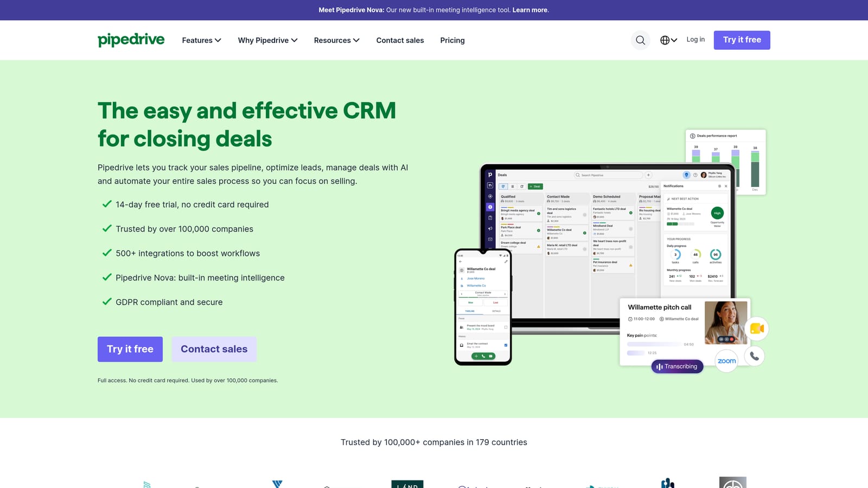Click 'Trusted by 100,000+ companies in 179 countries'
Screen dimensions: 868x488
pos(434,442)
